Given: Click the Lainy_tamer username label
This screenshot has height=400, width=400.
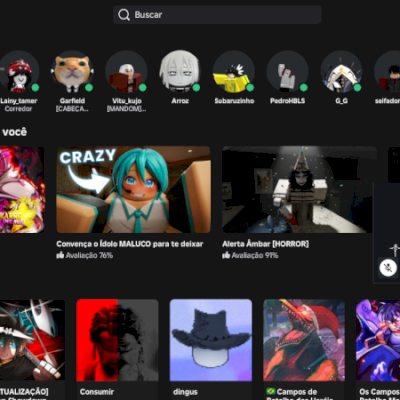Looking at the screenshot, I should (x=19, y=101).
